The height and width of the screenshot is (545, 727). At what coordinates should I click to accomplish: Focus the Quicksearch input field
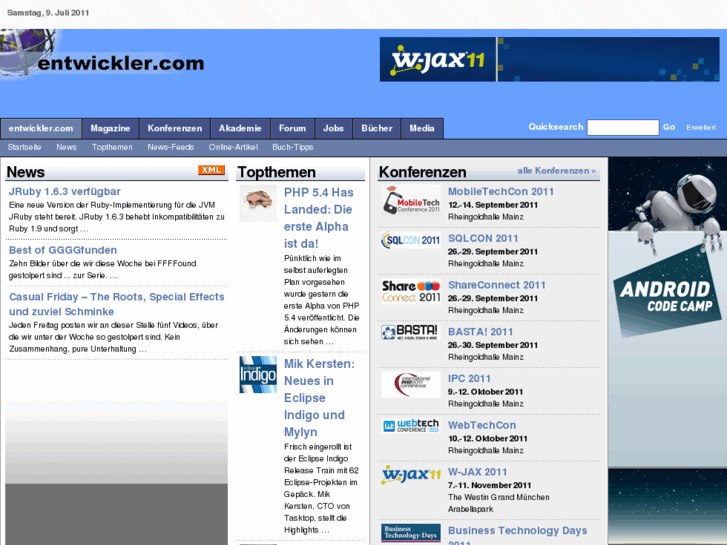click(x=623, y=127)
